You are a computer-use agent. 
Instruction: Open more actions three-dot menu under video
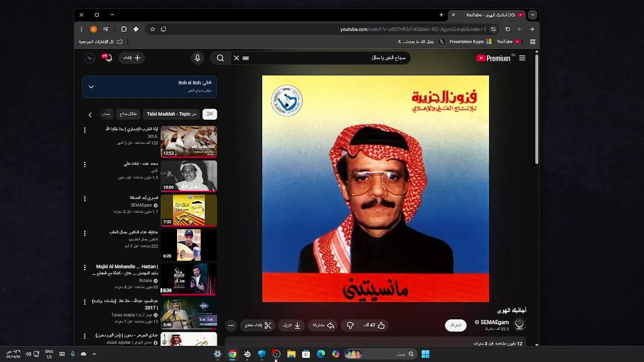(231, 325)
